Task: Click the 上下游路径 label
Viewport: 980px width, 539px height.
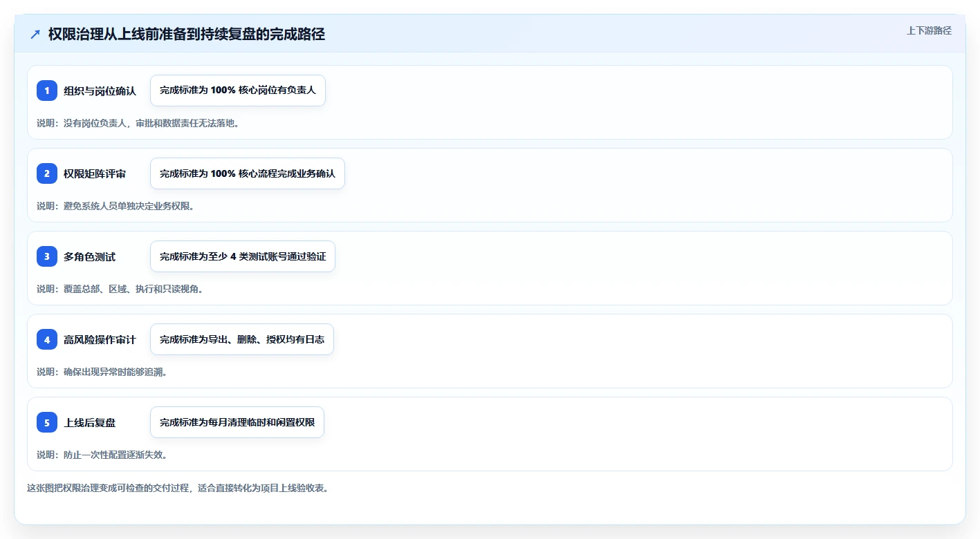Action: [x=930, y=30]
